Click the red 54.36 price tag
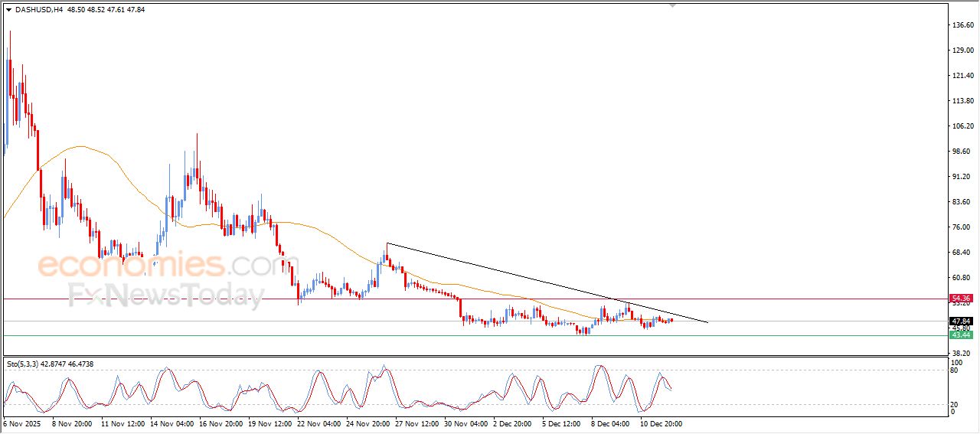Screen dimensions: 980x434 pyautogui.click(x=960, y=298)
